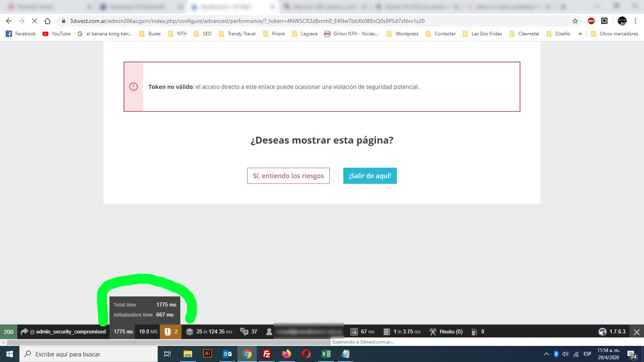The width and height of the screenshot is (644, 362).
Task: Expand the SEO bookmark folder
Action: [202, 34]
